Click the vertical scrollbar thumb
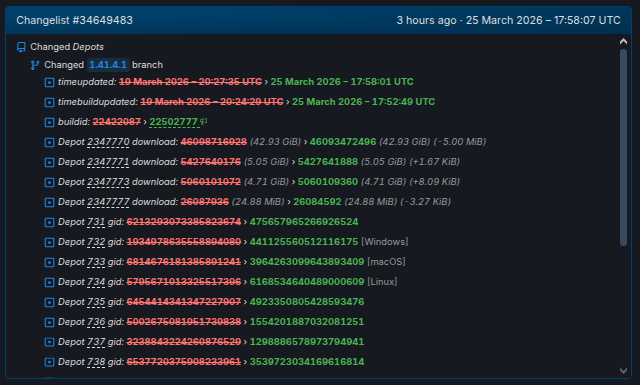This screenshot has width=640, height=385. click(623, 147)
